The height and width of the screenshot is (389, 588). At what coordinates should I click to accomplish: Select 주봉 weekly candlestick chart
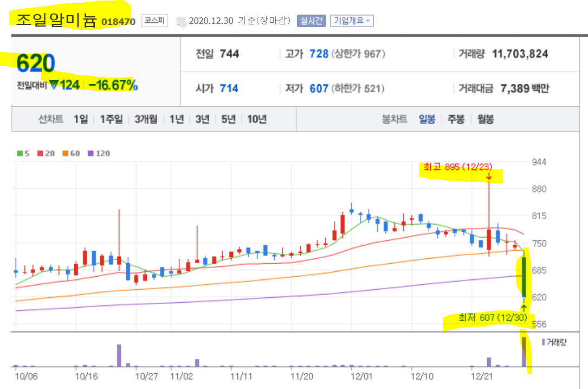click(x=456, y=119)
